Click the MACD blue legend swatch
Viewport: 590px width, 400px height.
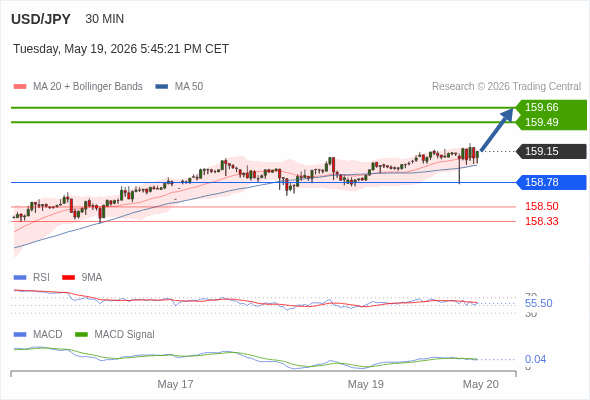click(20, 335)
